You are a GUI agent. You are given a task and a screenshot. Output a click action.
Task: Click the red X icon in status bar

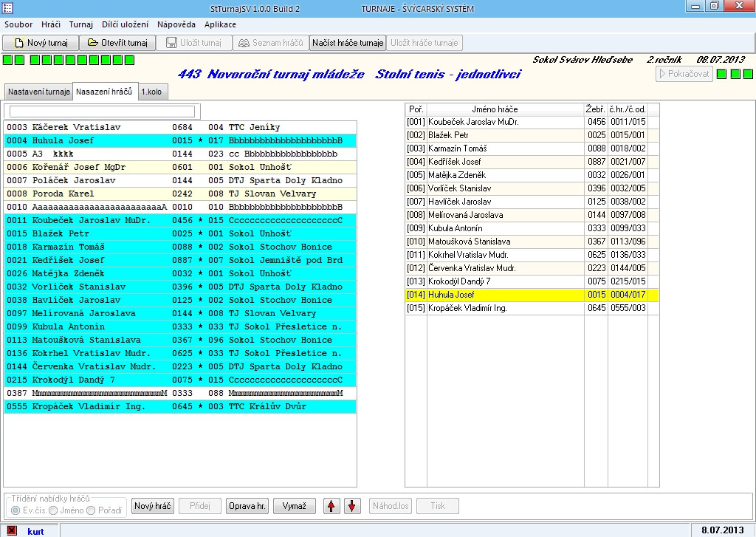click(12, 531)
